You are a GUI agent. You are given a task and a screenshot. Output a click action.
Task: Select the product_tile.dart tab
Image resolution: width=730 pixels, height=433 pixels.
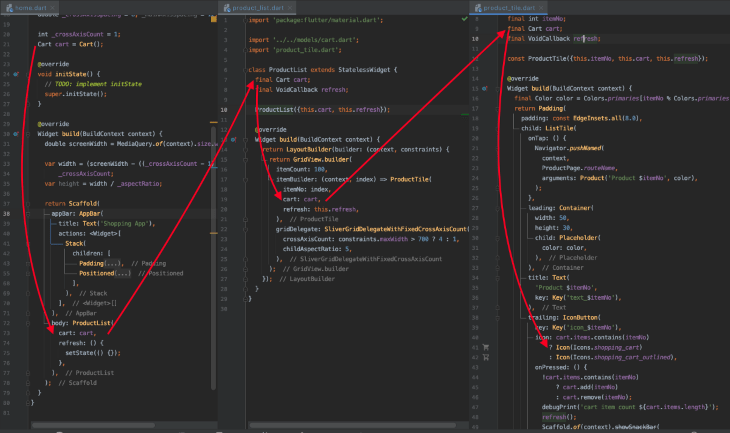tap(505, 8)
